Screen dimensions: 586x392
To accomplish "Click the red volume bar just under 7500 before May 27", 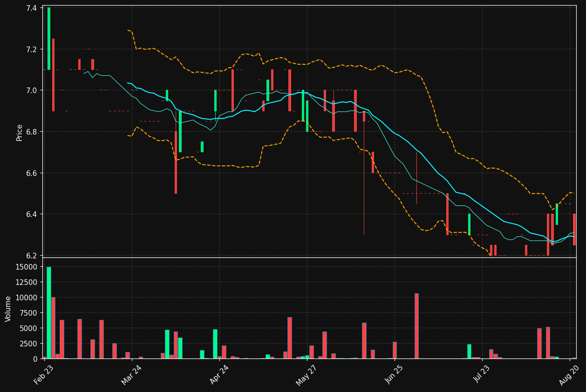I will click(x=290, y=338).
